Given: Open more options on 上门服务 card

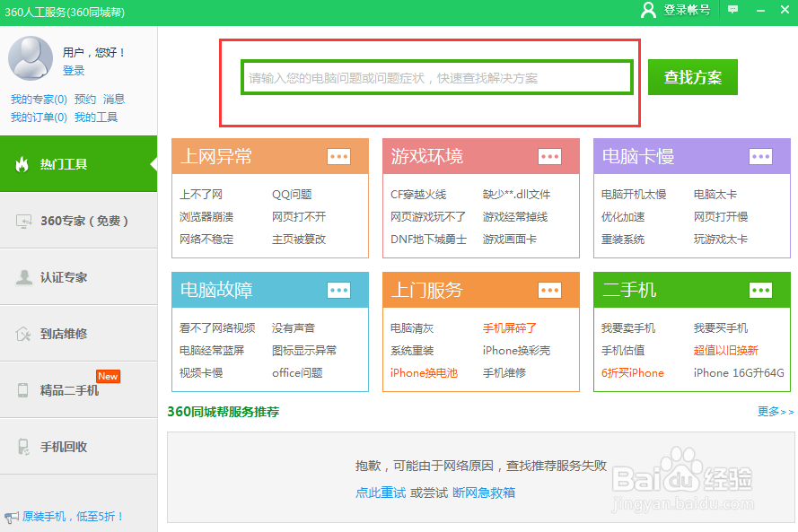Looking at the screenshot, I should point(549,291).
